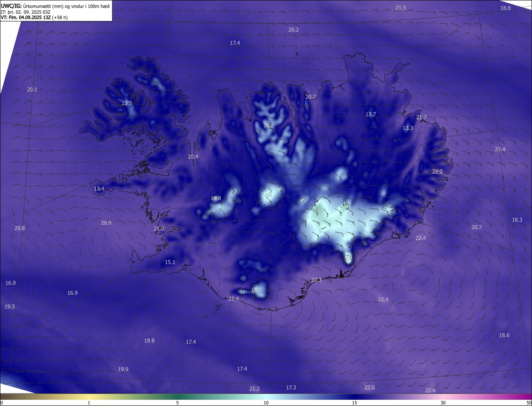Click the 22.2 value label
The image size is (532, 406).
[437, 172]
